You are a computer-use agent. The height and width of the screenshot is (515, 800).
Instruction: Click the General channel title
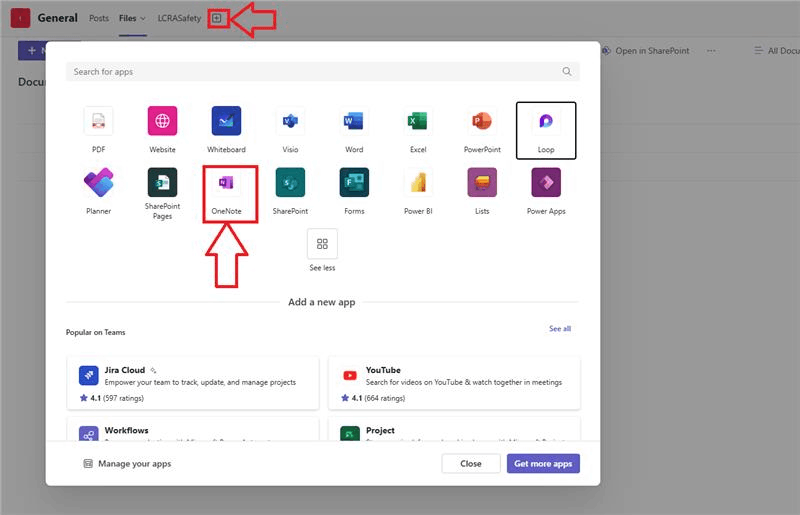click(58, 18)
